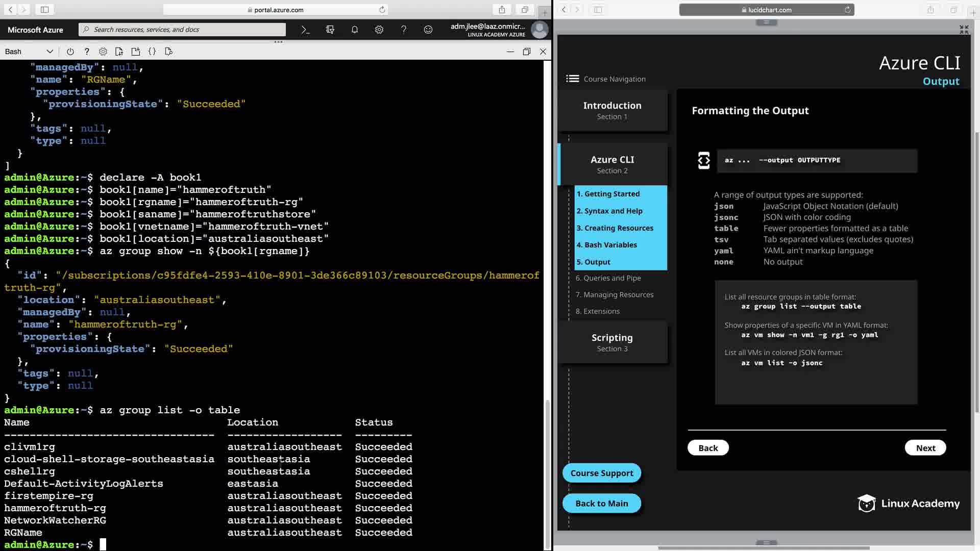Expand the Scripting Section 3 panel
980x551 pixels.
click(612, 342)
